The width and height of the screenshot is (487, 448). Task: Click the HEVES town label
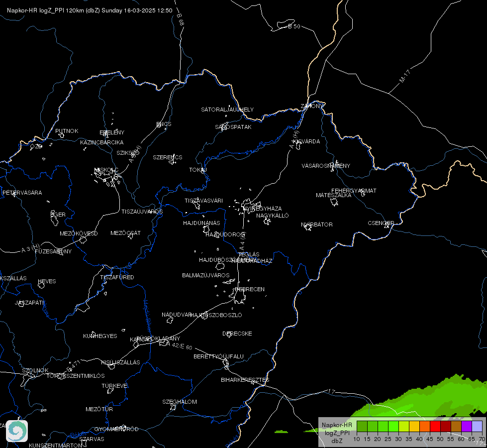coord(47,281)
